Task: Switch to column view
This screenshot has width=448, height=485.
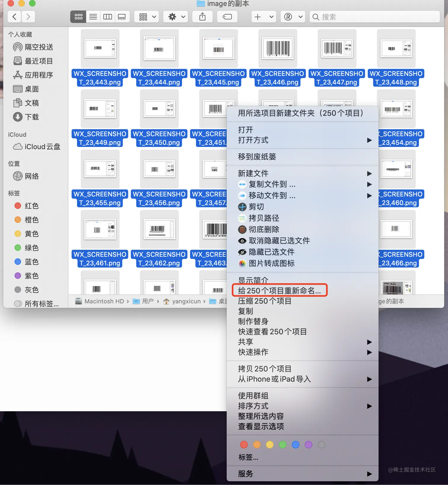Action: [107, 17]
